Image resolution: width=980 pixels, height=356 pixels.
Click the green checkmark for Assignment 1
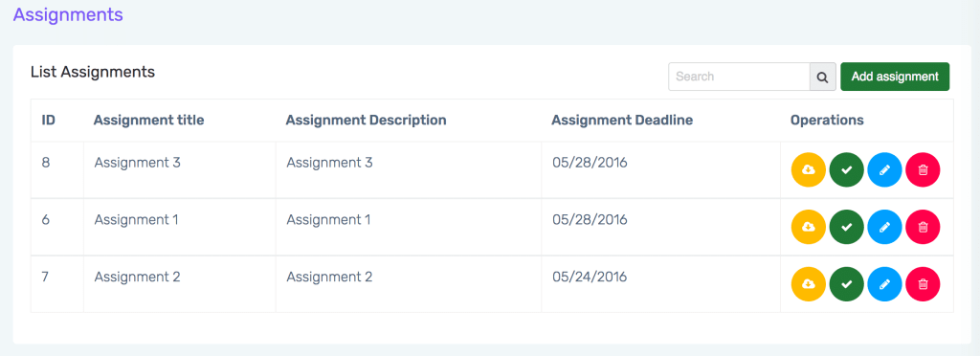click(847, 228)
